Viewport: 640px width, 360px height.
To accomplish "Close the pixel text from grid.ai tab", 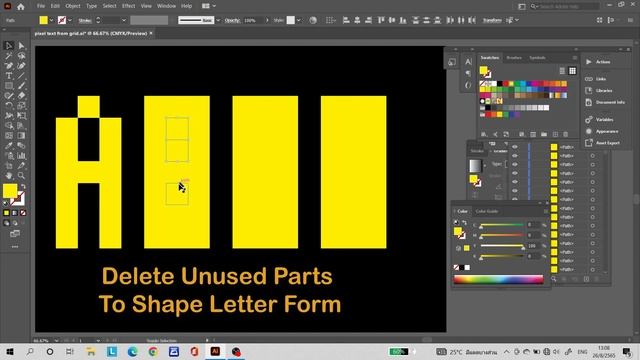I will point(151,33).
